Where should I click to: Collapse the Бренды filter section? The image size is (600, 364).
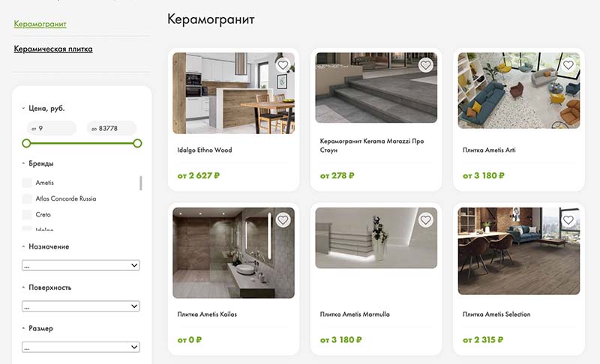pyautogui.click(x=38, y=163)
